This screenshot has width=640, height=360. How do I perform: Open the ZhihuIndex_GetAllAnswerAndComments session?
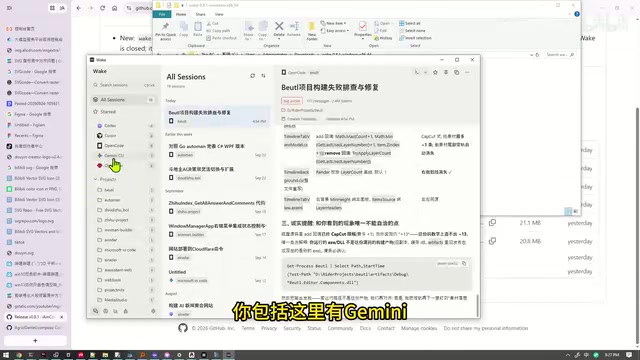click(217, 207)
